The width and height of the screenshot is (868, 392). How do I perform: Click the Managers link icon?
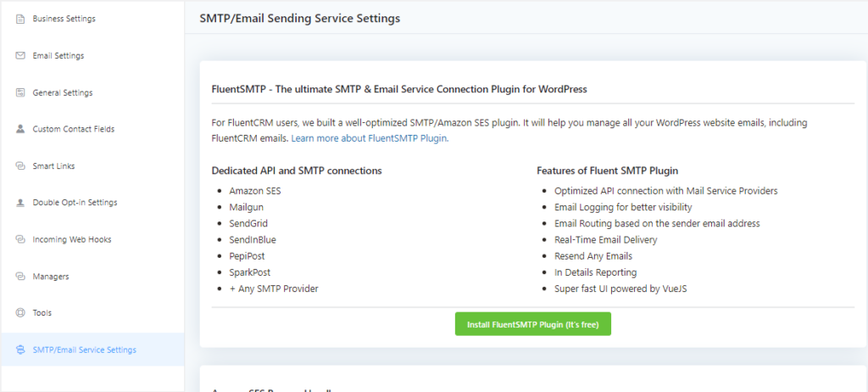coord(20,276)
